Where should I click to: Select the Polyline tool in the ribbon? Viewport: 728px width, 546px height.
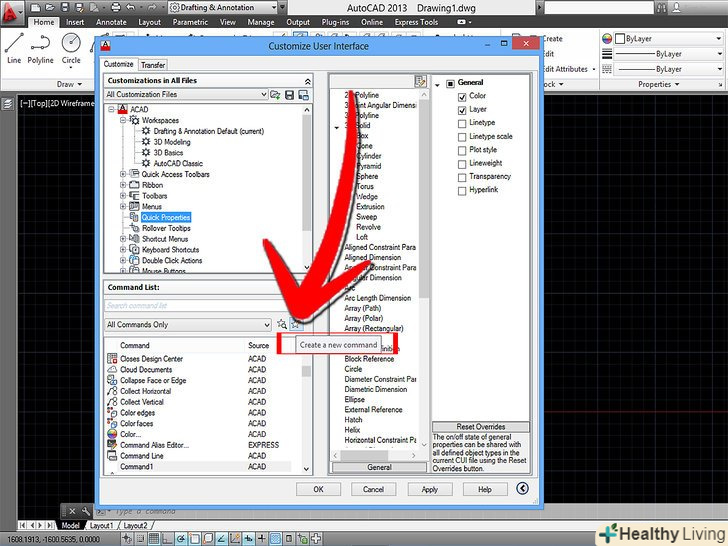pos(40,47)
